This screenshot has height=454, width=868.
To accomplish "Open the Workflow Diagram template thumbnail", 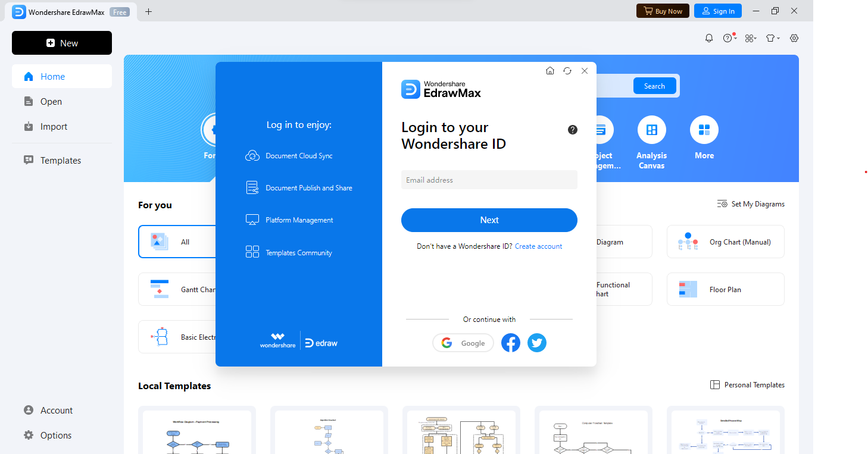I will pos(197,430).
